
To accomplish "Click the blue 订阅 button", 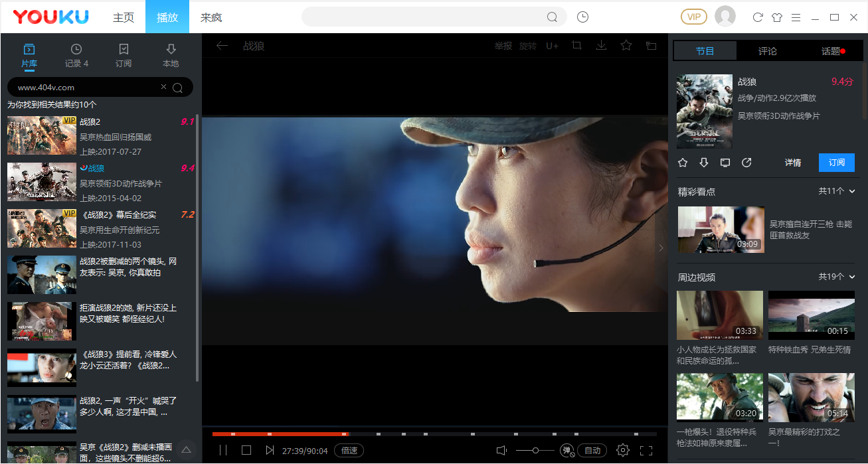I will [x=836, y=163].
